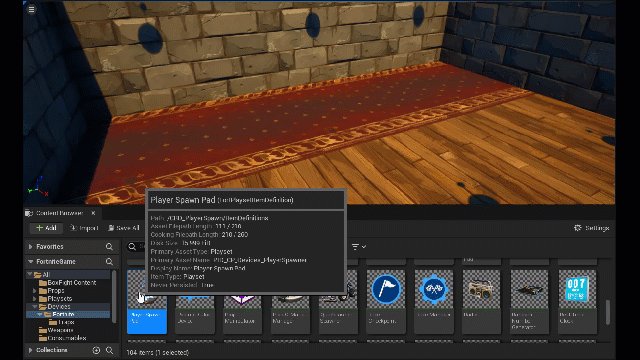Click the asset search field magnifier
The height and width of the screenshot is (360, 640).
(x=132, y=247)
